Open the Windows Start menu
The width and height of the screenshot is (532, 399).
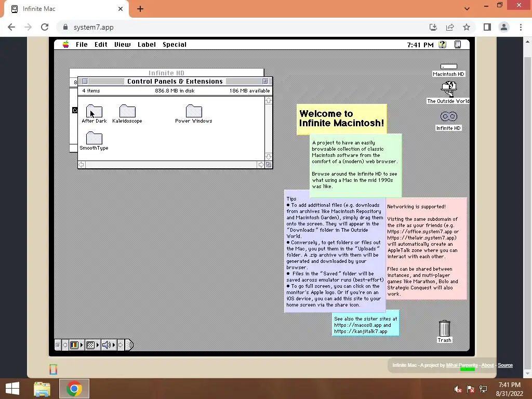[x=12, y=389]
